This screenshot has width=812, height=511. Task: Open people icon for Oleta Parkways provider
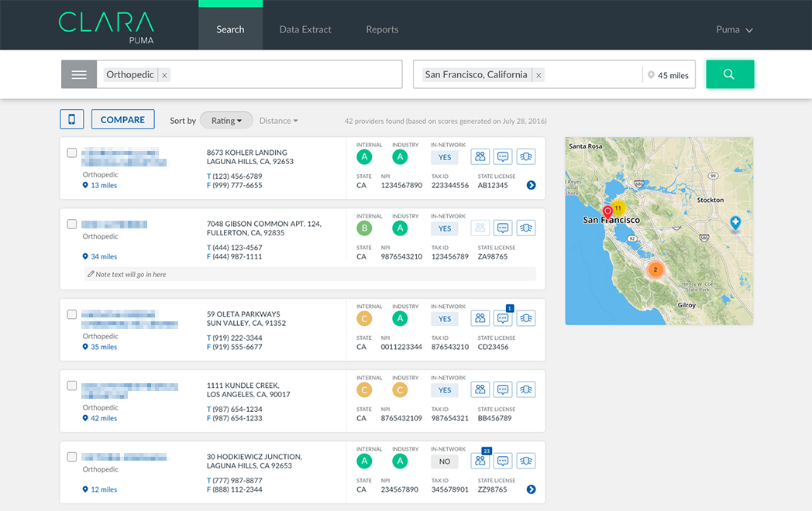tap(480, 318)
